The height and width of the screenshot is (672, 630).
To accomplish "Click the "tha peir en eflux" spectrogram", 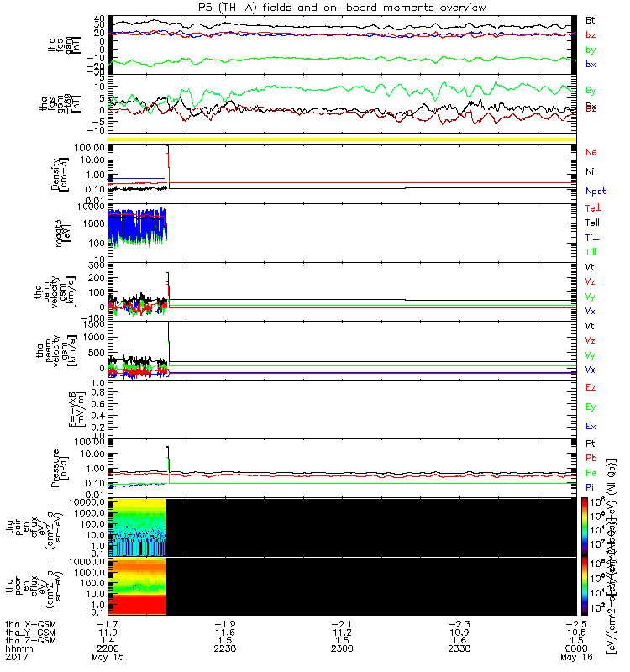I will pyautogui.click(x=342, y=528).
